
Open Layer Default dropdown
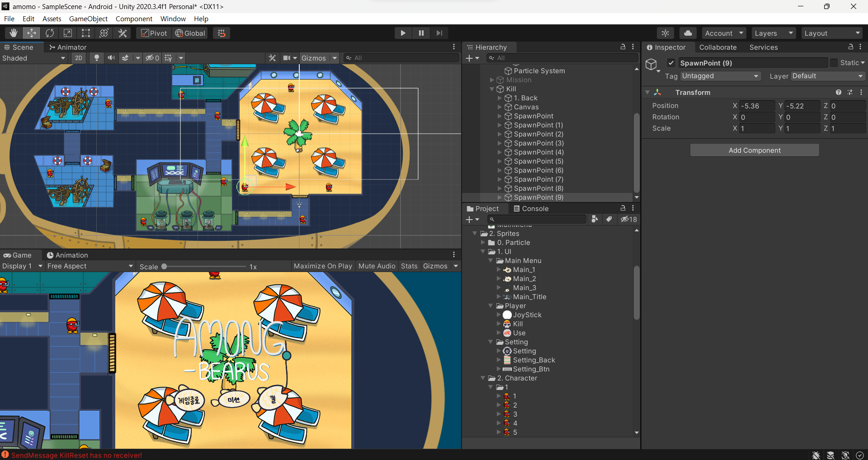pyautogui.click(x=828, y=76)
